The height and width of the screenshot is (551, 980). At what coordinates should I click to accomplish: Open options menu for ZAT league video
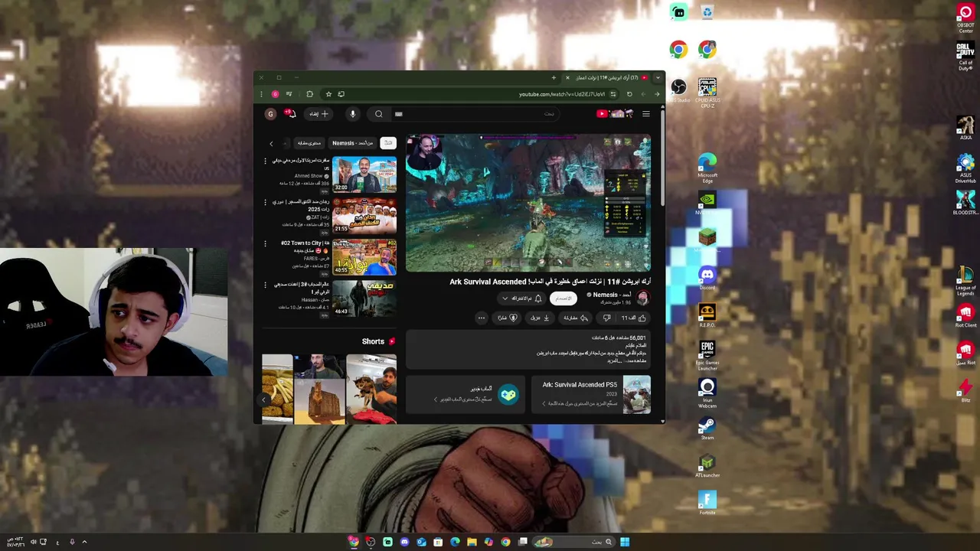click(266, 202)
